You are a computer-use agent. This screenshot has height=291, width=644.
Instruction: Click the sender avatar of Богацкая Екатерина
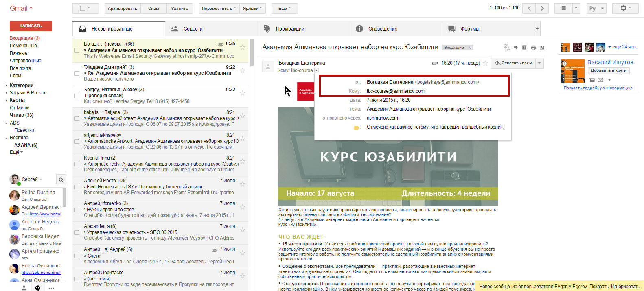click(x=268, y=66)
